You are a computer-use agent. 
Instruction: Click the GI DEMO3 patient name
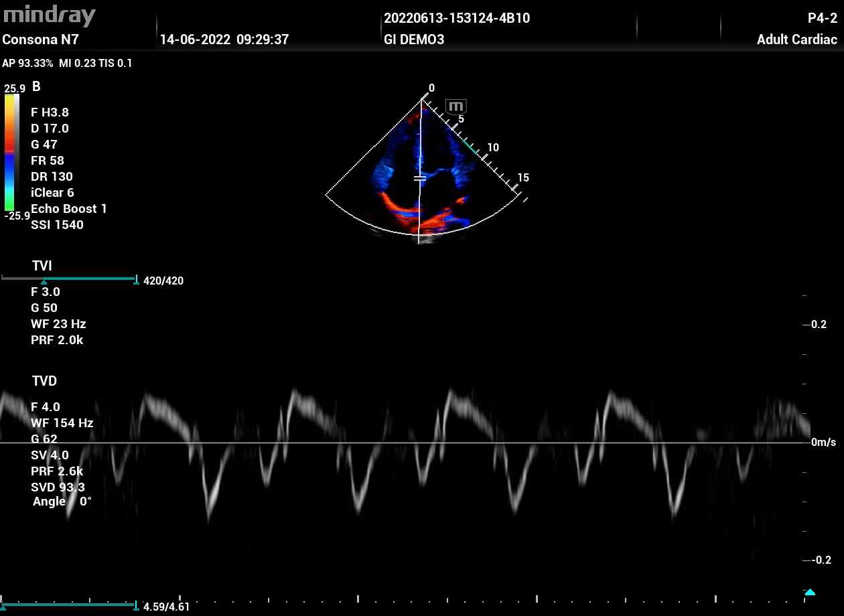414,40
